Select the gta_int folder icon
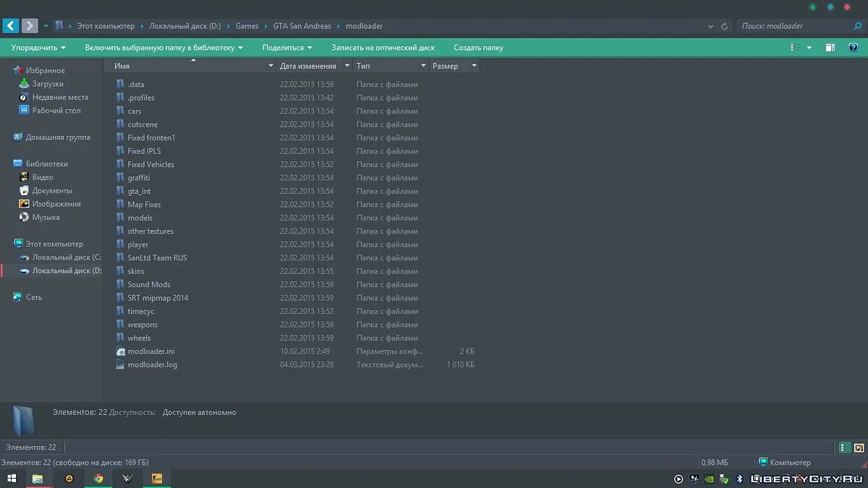The height and width of the screenshot is (488, 868). click(121, 192)
